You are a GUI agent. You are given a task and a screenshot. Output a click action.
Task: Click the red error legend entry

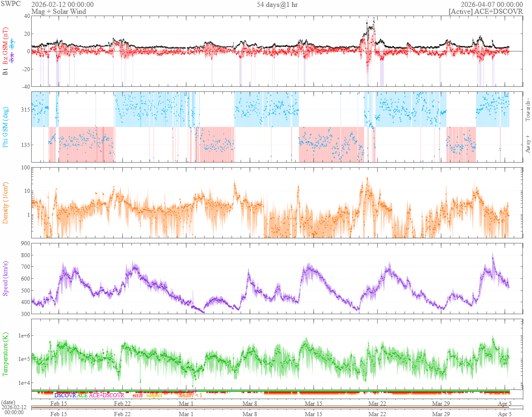(137, 395)
